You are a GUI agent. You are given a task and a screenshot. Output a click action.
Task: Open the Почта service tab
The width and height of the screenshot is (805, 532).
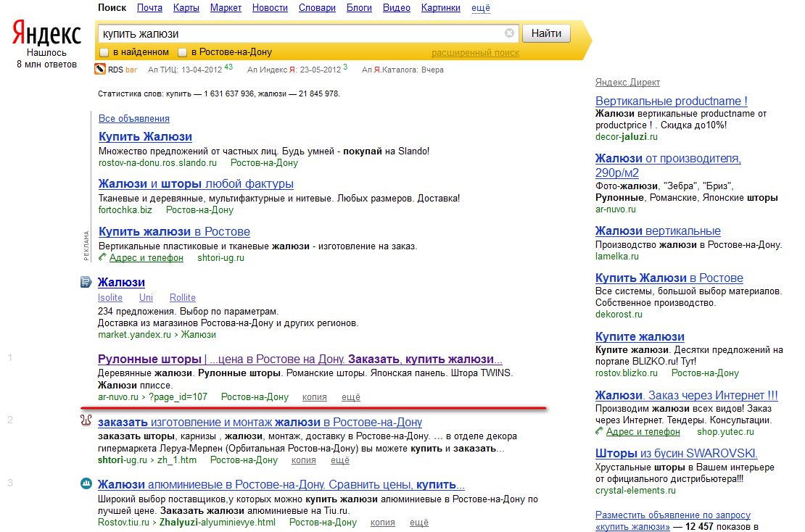(149, 8)
